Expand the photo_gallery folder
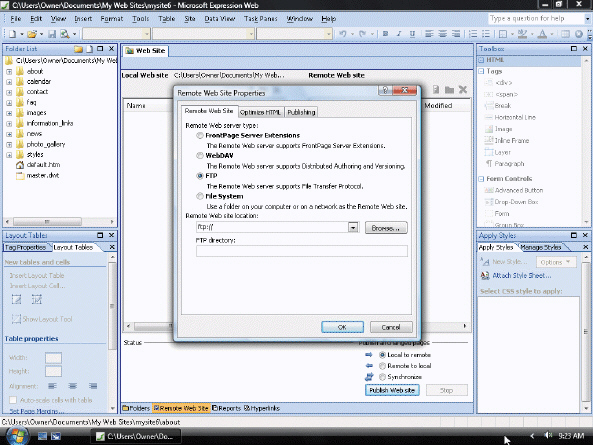The height and width of the screenshot is (445, 593). [9, 144]
